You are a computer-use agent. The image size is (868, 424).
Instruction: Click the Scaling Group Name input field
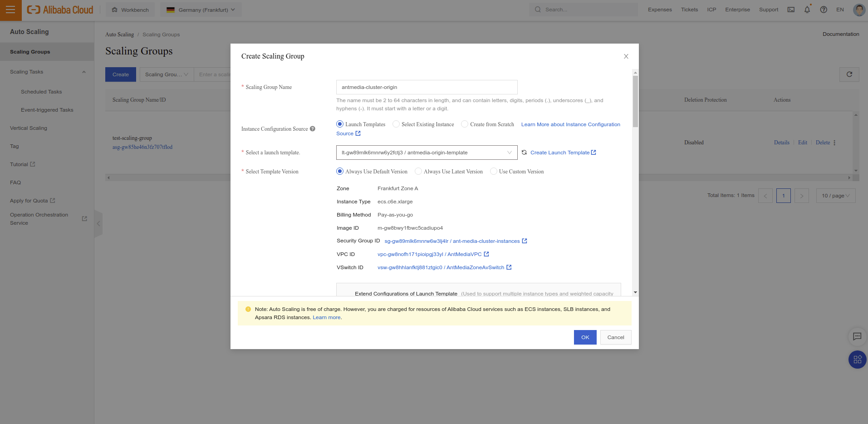[x=427, y=87]
